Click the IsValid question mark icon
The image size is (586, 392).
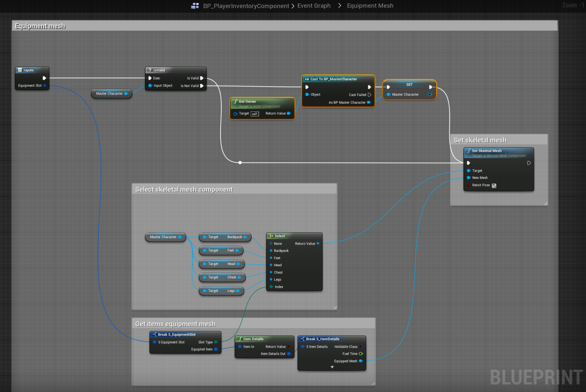[150, 70]
